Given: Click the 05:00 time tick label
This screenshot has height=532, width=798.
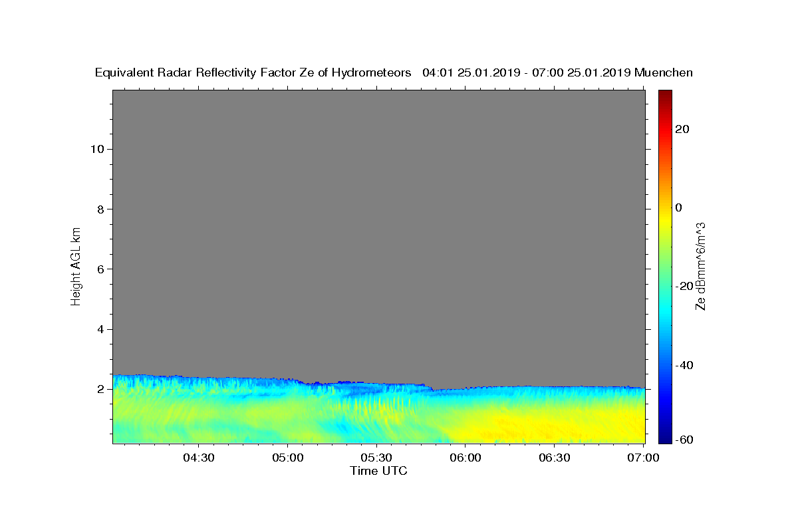Looking at the screenshot, I should pyautogui.click(x=287, y=458).
